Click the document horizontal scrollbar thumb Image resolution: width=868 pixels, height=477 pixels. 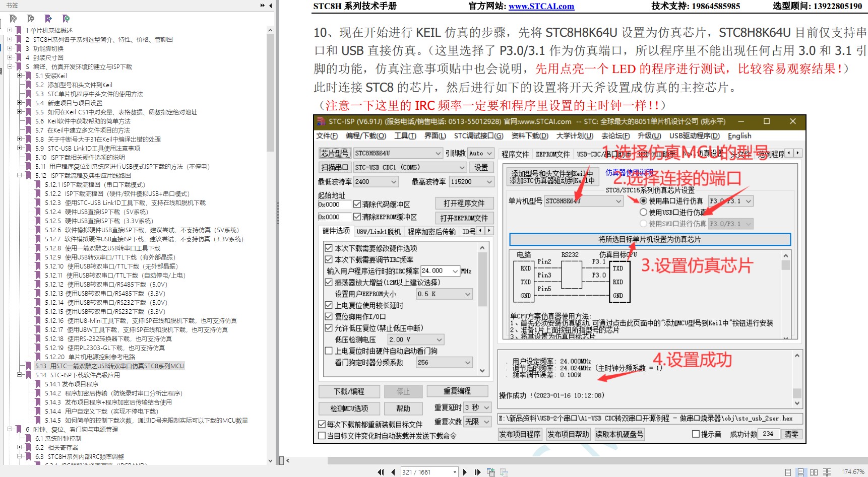click(x=597, y=460)
